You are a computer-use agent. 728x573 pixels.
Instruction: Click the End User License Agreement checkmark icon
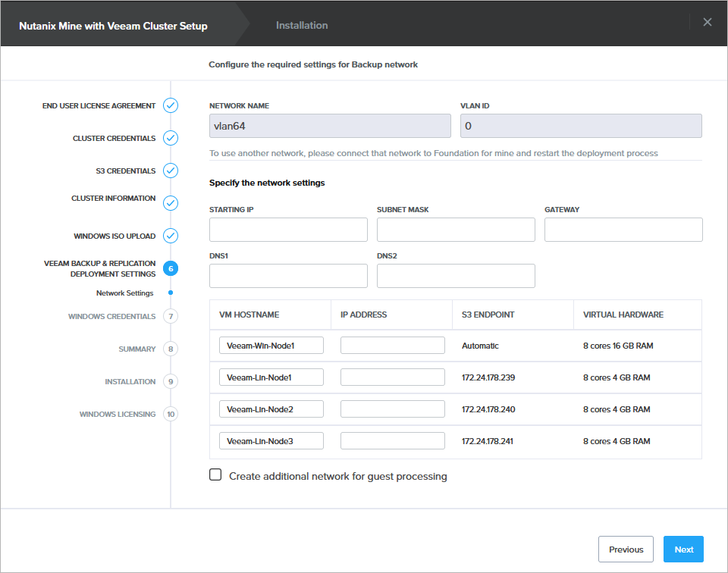[171, 105]
